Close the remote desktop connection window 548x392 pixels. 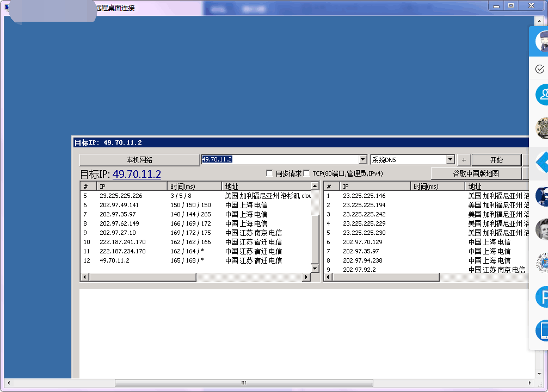(531, 5)
